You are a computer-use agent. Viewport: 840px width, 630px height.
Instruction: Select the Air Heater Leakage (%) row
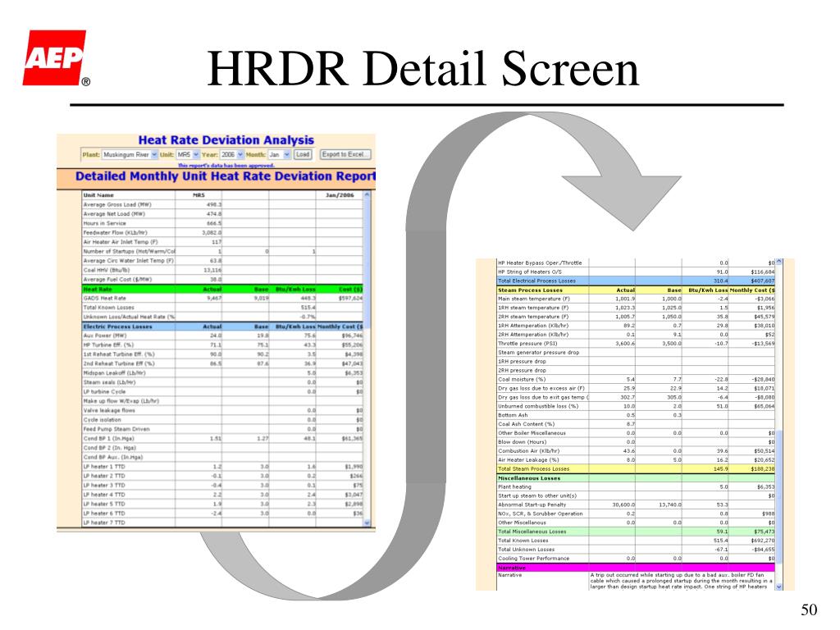coord(636,459)
